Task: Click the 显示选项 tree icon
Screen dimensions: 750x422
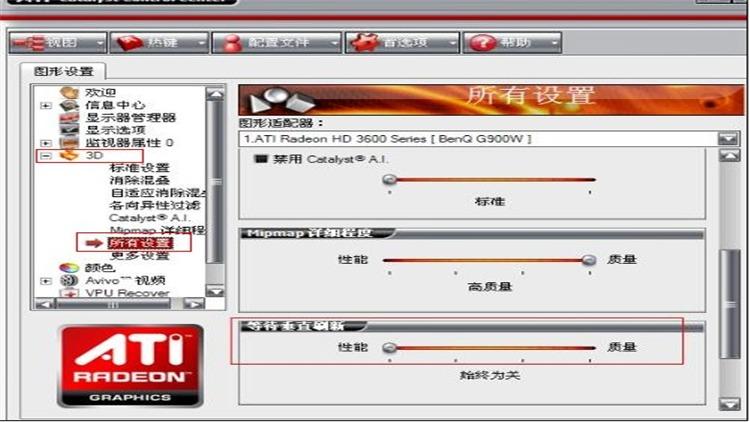Action: pyautogui.click(x=69, y=130)
